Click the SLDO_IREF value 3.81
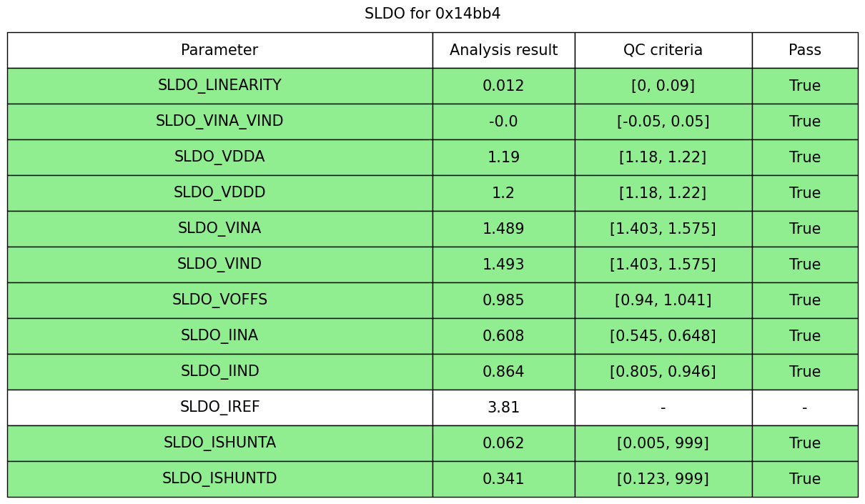The width and height of the screenshot is (865, 504). pyautogui.click(x=503, y=407)
